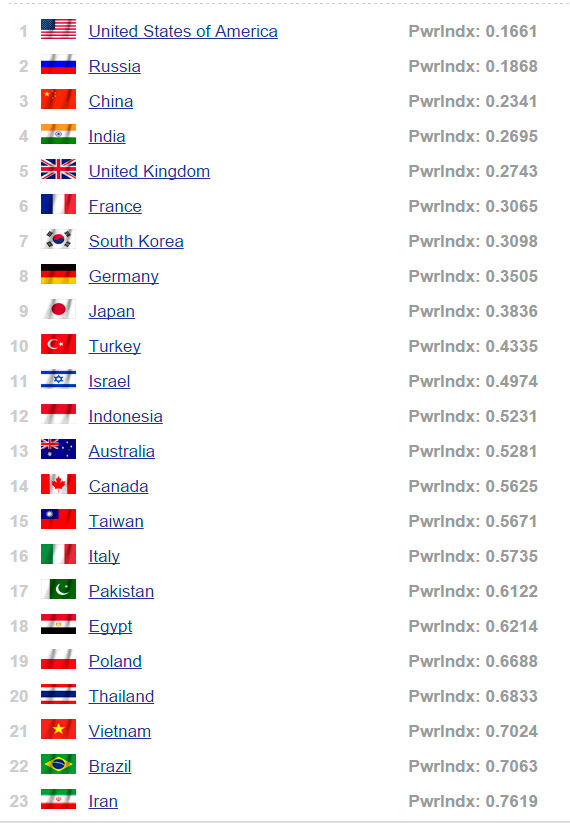Click the United States flag icon
The height and width of the screenshot is (823, 570).
point(58,29)
